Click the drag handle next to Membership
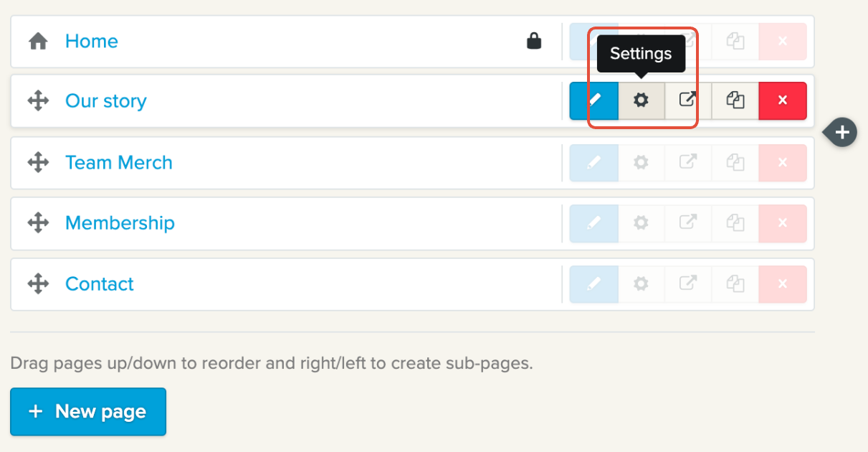The height and width of the screenshot is (452, 868). click(x=38, y=223)
